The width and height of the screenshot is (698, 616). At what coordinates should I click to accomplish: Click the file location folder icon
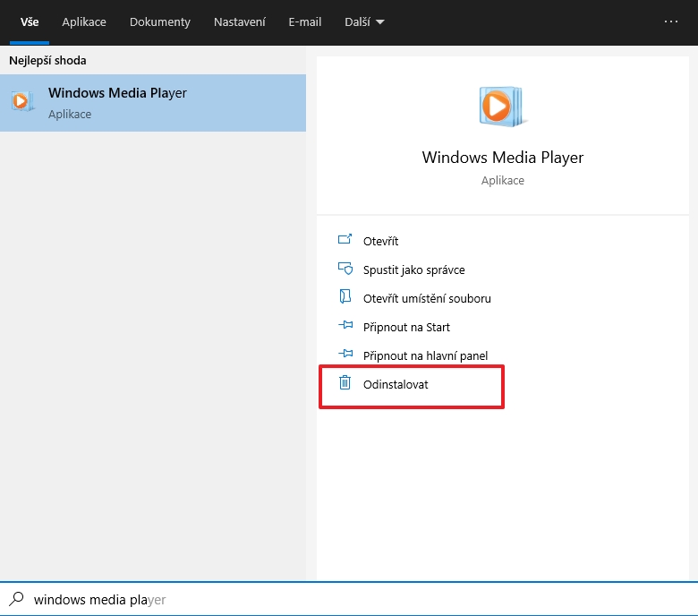[x=345, y=296]
